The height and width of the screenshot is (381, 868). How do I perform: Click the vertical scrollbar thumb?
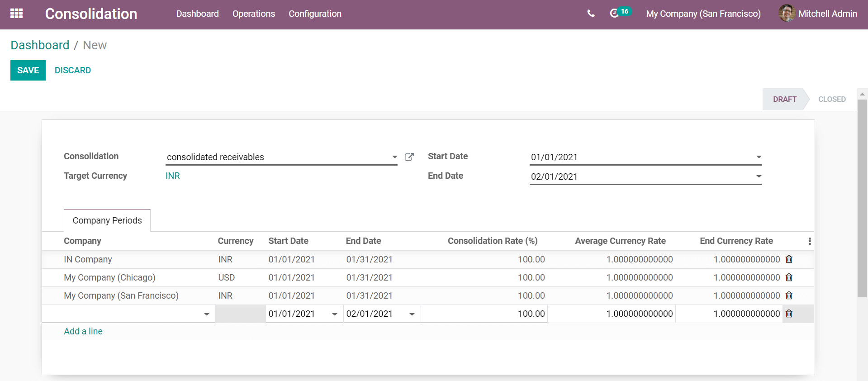click(x=862, y=198)
